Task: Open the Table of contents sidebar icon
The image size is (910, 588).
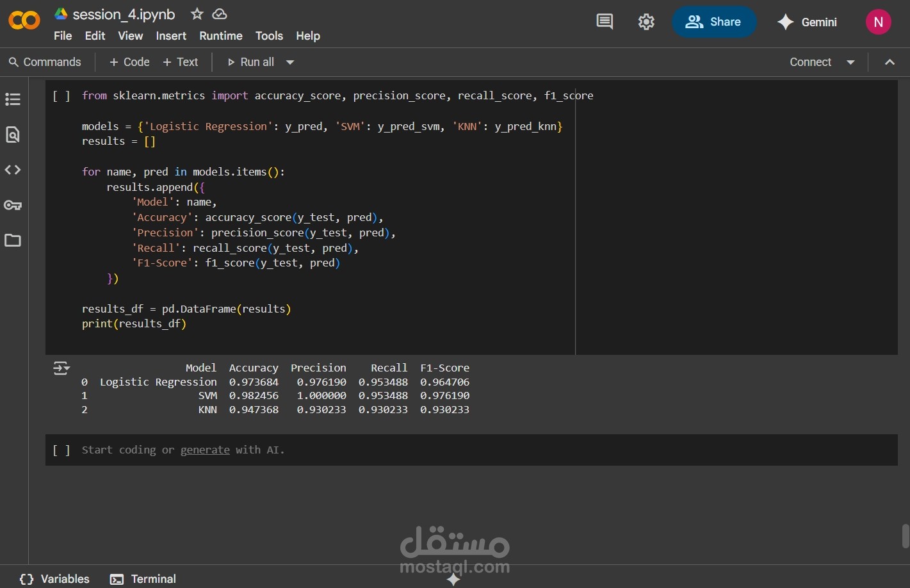Action: pos(13,99)
